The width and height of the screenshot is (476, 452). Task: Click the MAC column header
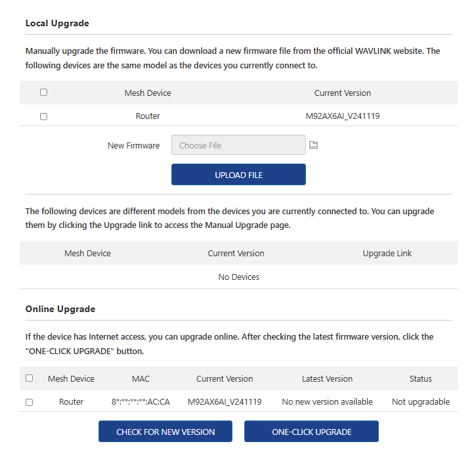(141, 378)
